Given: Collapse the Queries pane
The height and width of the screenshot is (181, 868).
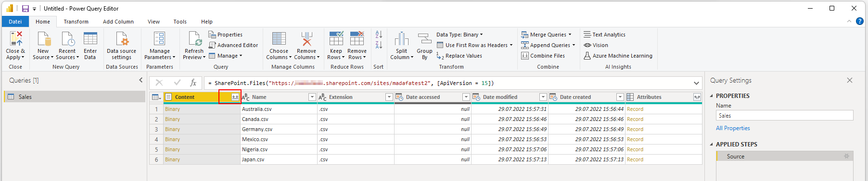Looking at the screenshot, I should [x=141, y=80].
